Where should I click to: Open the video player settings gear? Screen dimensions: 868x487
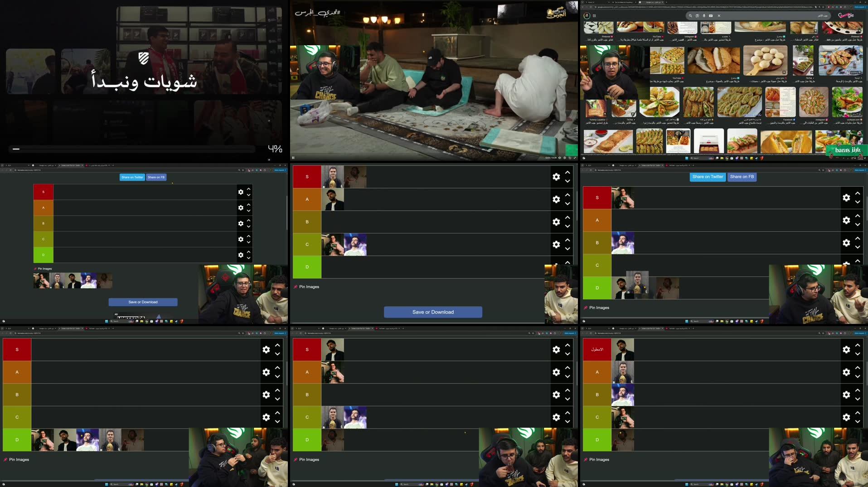tap(564, 158)
